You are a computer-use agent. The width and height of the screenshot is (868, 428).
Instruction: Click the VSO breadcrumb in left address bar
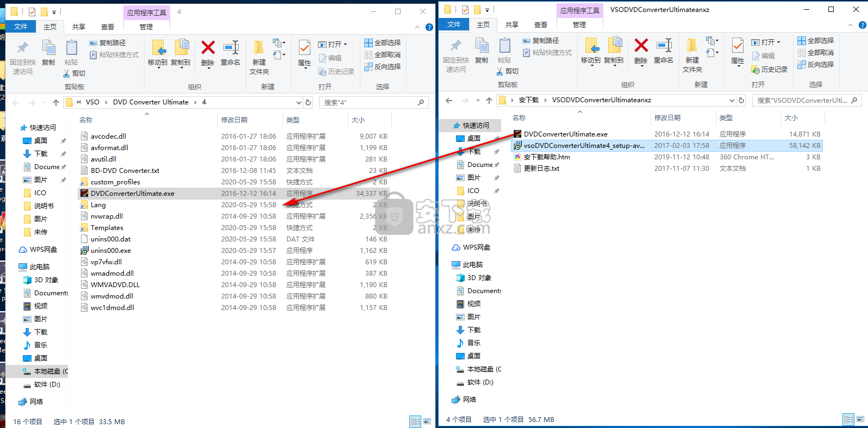point(92,102)
